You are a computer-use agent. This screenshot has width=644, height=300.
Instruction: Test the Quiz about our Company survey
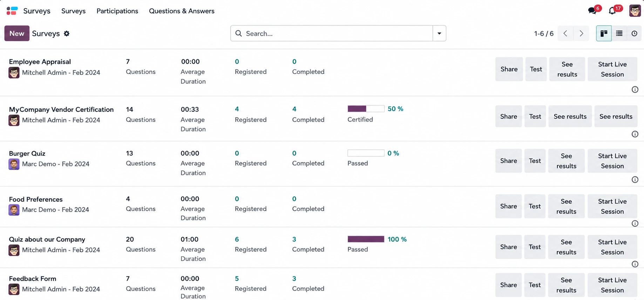535,247
